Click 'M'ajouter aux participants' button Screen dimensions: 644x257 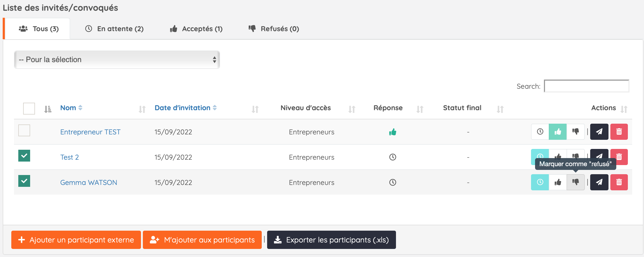[202, 240]
